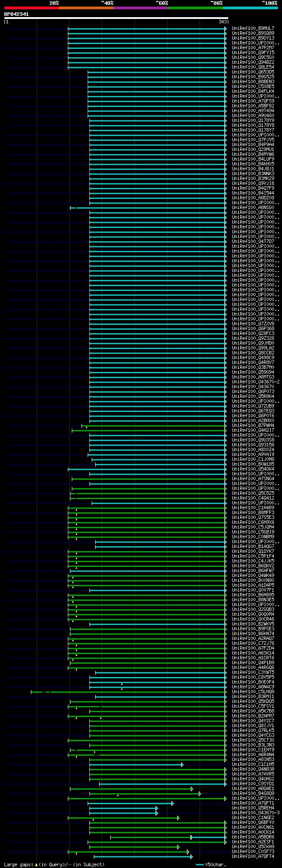Select hit label UniRef100_Q7PJV5
Viewport: 282px width, 868px height.
pyautogui.click(x=253, y=140)
